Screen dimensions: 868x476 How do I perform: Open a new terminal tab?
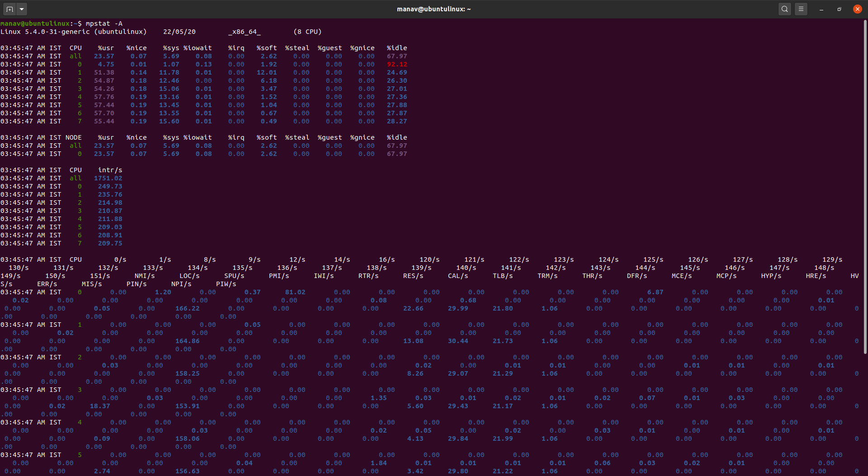[x=9, y=9]
